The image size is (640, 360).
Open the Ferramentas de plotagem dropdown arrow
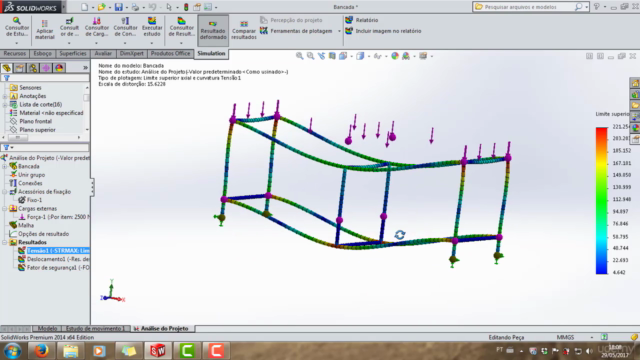pyautogui.click(x=339, y=31)
